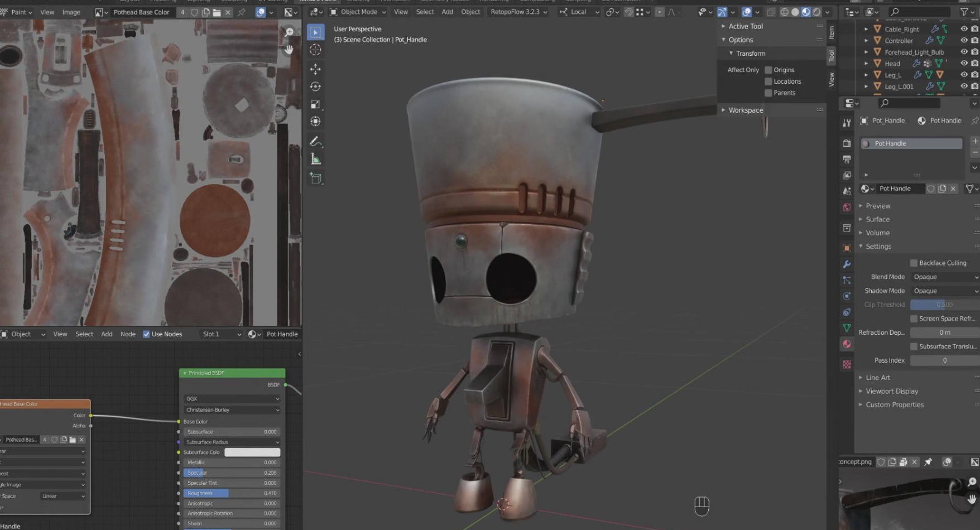Activate the Cursor tool
980x530 pixels.
point(315,50)
